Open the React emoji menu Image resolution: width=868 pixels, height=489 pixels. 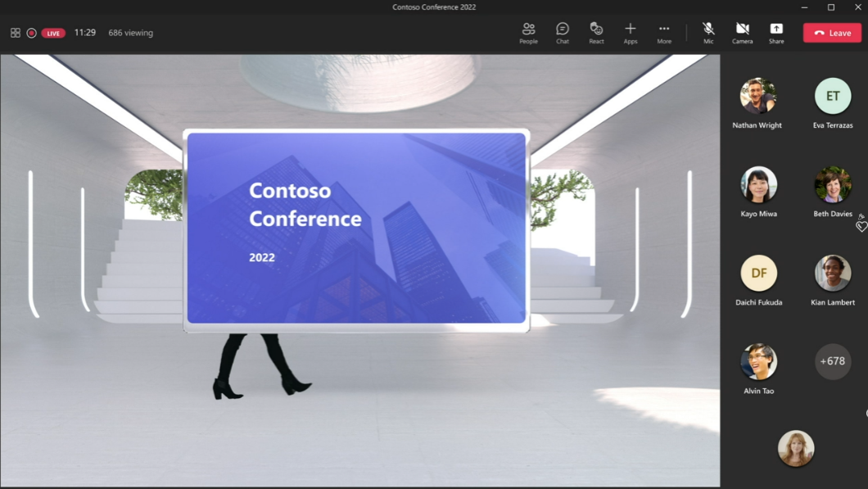click(596, 34)
